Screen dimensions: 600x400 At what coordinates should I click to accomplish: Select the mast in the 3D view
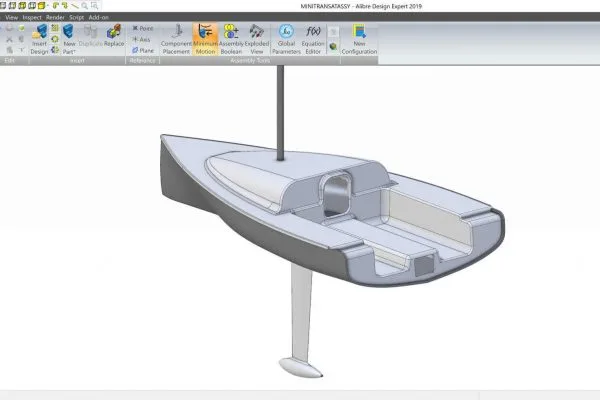(x=280, y=111)
